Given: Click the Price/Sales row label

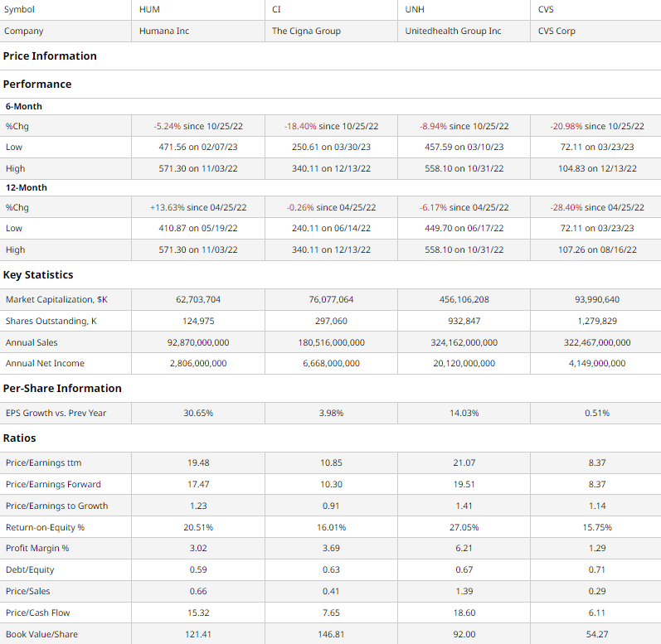Looking at the screenshot, I should (x=27, y=591).
